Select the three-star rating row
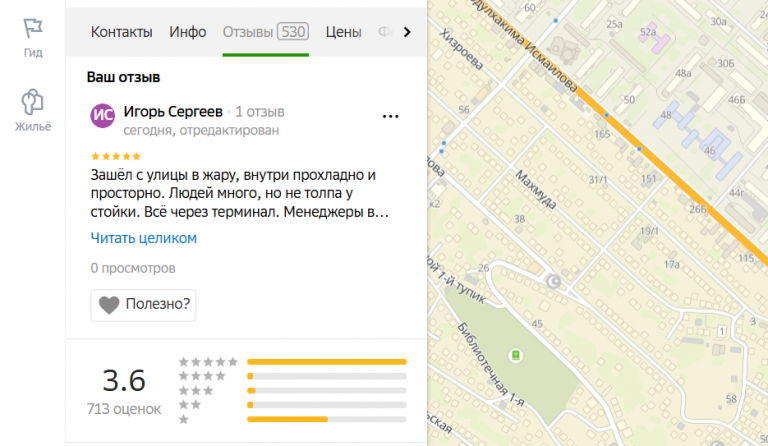Image resolution: width=768 pixels, height=446 pixels. coord(292,391)
